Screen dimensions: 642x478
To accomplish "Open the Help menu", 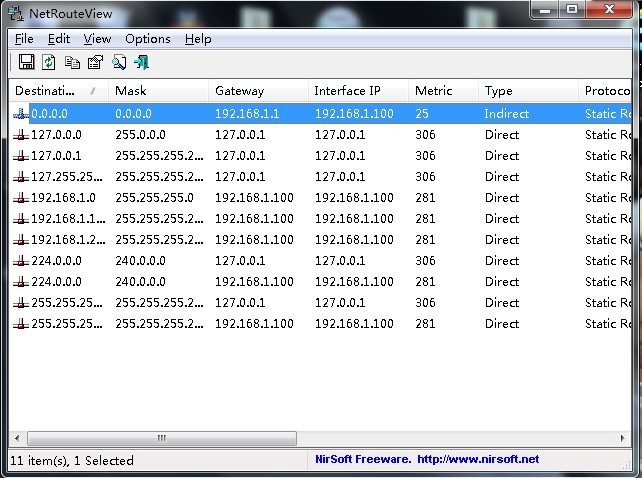I will (198, 39).
